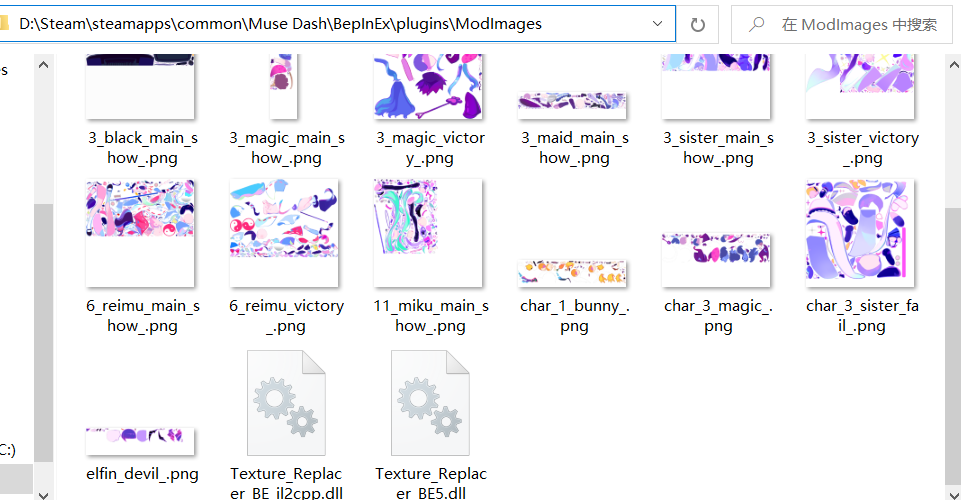
Task: Select 3_magic_victory_.png thumbnail
Action: 428,86
